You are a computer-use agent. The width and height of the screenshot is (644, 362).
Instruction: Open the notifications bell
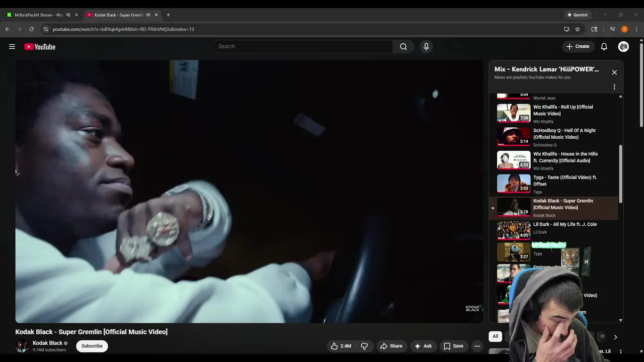604,46
